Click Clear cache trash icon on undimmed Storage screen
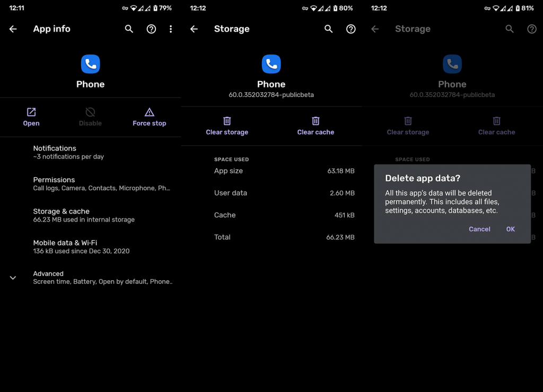 click(316, 121)
